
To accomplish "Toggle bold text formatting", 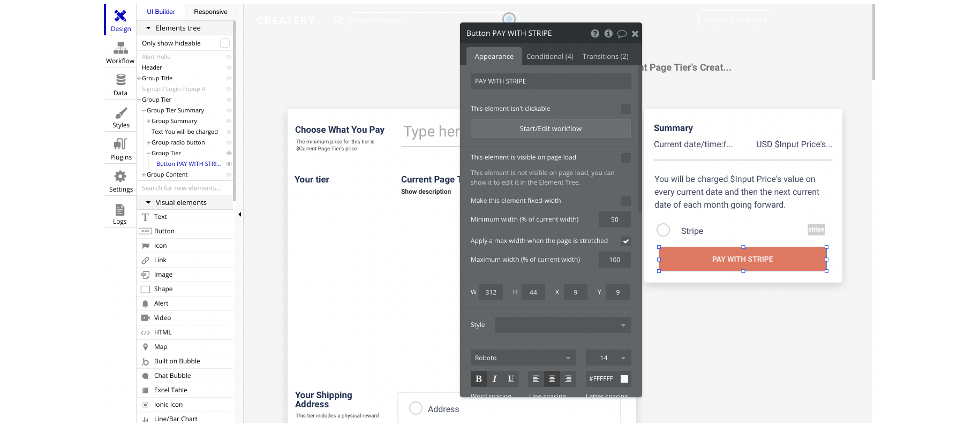I will (x=479, y=379).
